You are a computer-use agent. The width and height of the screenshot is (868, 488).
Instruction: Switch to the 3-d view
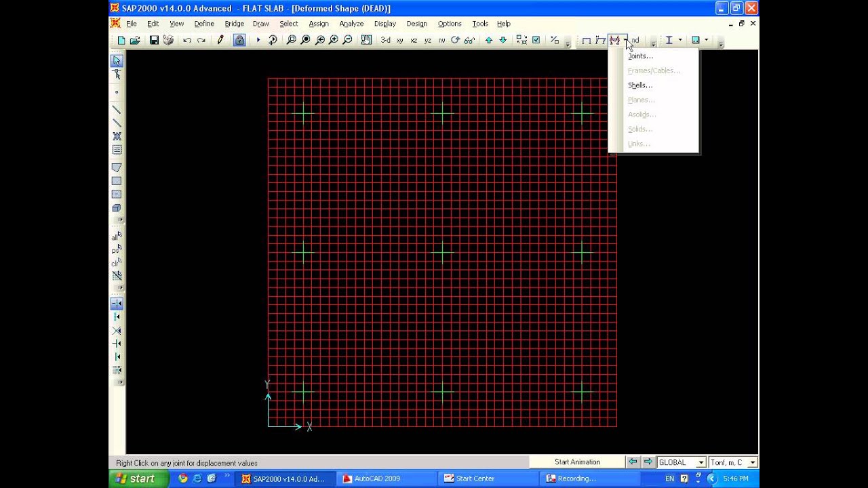(x=385, y=41)
